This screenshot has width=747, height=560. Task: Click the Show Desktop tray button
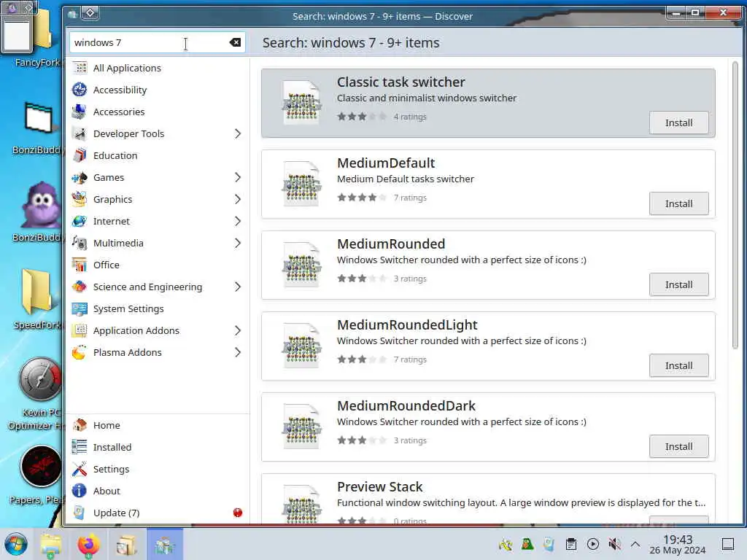(727, 544)
